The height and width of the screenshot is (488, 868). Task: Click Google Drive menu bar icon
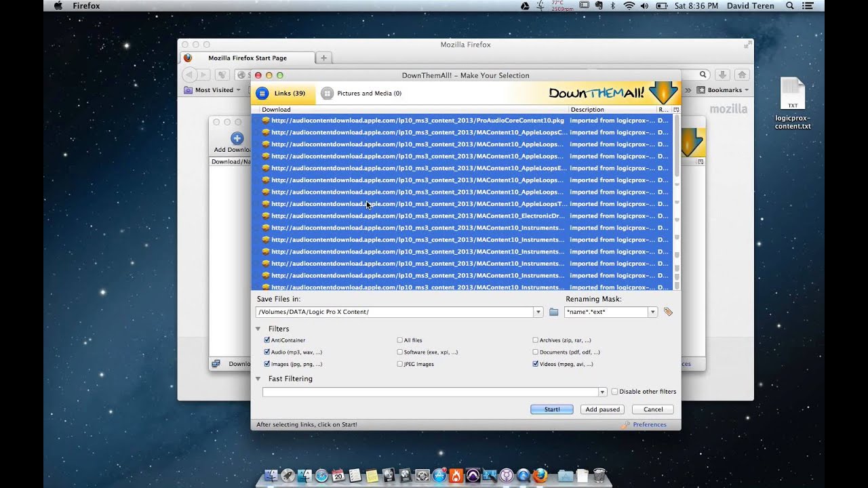(525, 5)
